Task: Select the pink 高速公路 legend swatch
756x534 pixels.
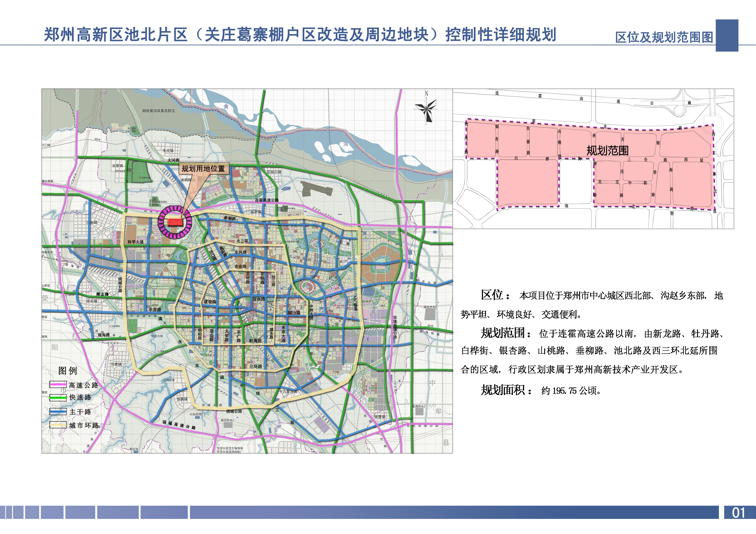Action: point(58,384)
